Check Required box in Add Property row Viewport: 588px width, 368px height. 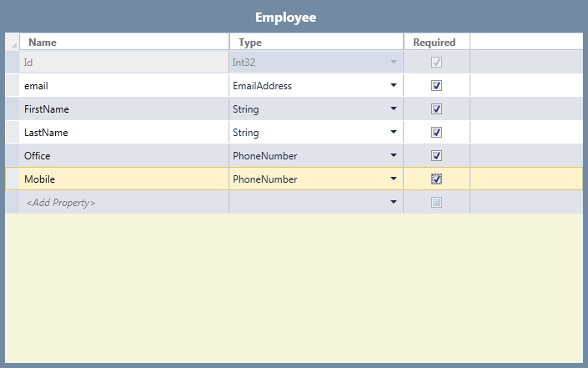436,202
